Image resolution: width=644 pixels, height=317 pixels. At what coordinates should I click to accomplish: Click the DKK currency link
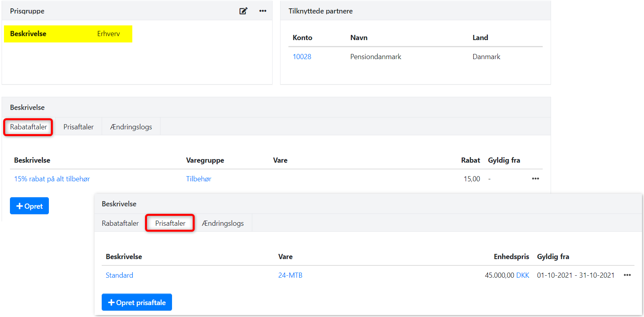pos(522,275)
